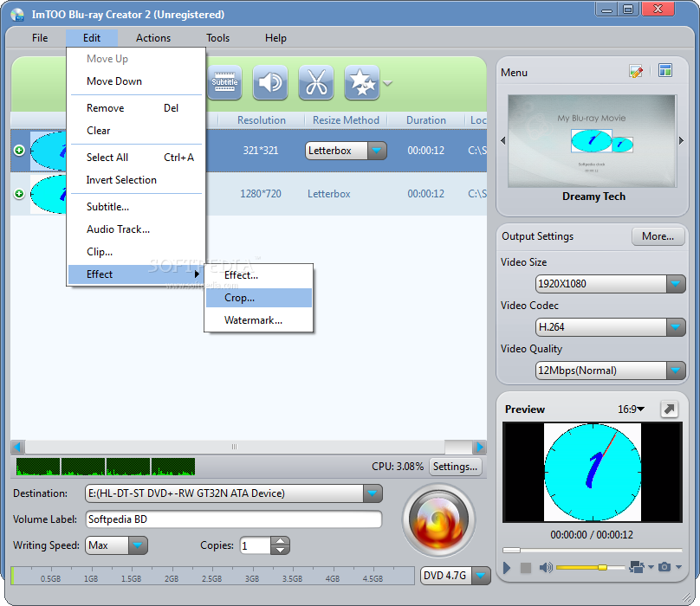Choose Clip... from the Edit menu
The image size is (700, 606).
pos(136,252)
